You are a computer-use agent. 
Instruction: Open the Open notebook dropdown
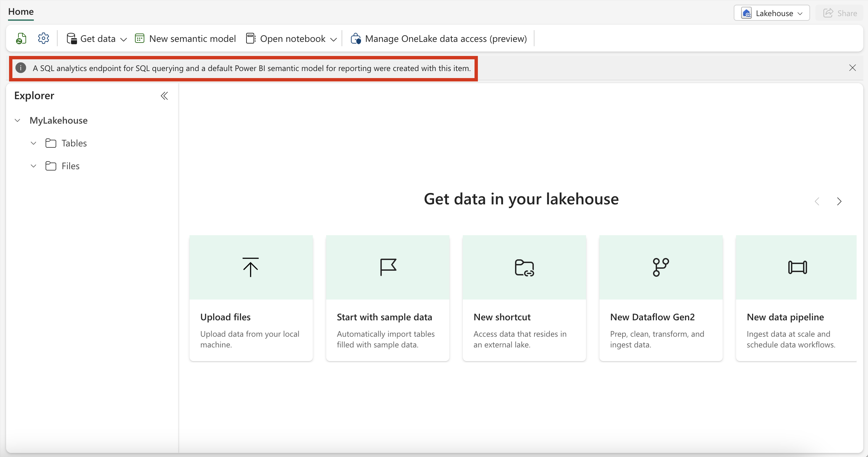point(291,39)
